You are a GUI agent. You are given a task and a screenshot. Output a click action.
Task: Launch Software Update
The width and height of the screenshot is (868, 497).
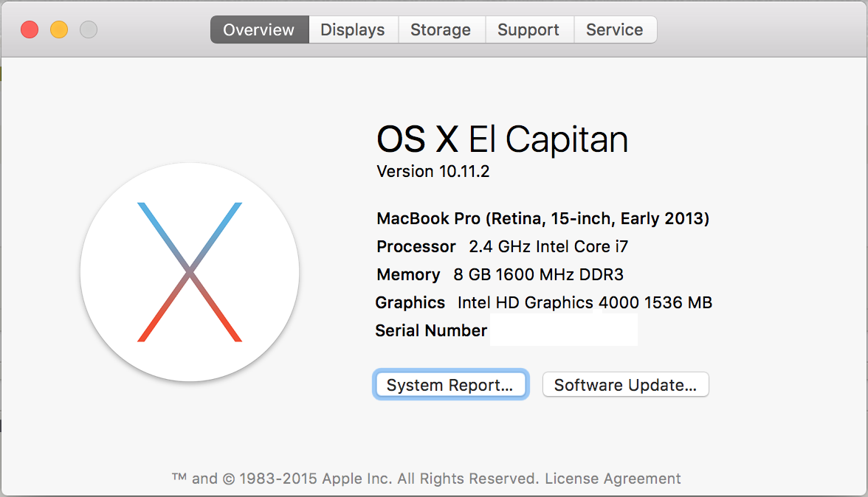tap(625, 385)
